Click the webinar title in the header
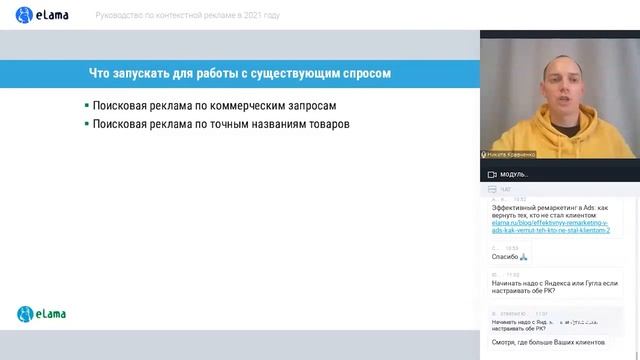The image size is (640, 360). (188, 15)
